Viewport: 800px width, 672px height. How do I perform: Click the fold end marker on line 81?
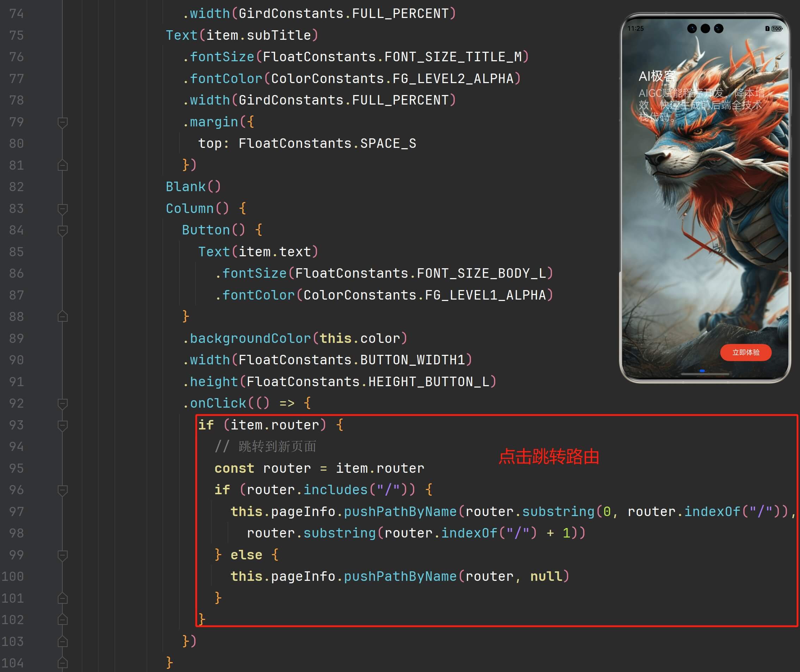[62, 165]
